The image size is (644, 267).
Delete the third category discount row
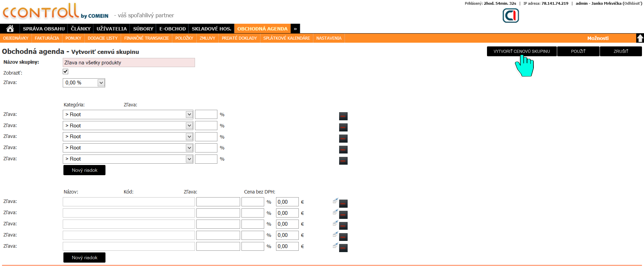coord(343,139)
